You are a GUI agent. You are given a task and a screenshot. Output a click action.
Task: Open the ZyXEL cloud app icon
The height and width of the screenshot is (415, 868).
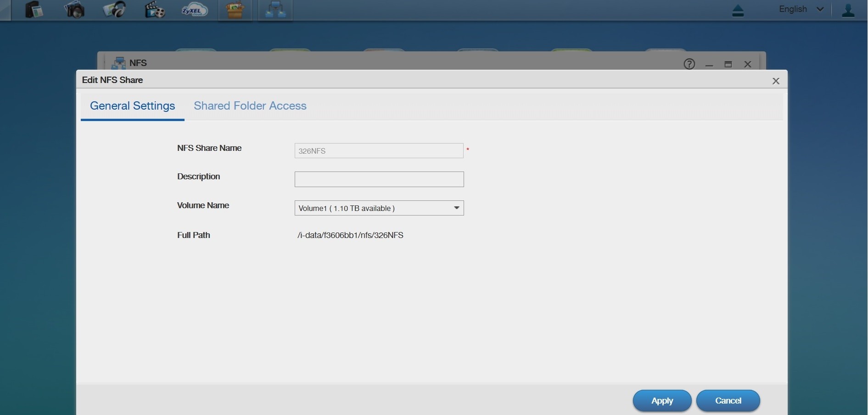click(x=195, y=10)
